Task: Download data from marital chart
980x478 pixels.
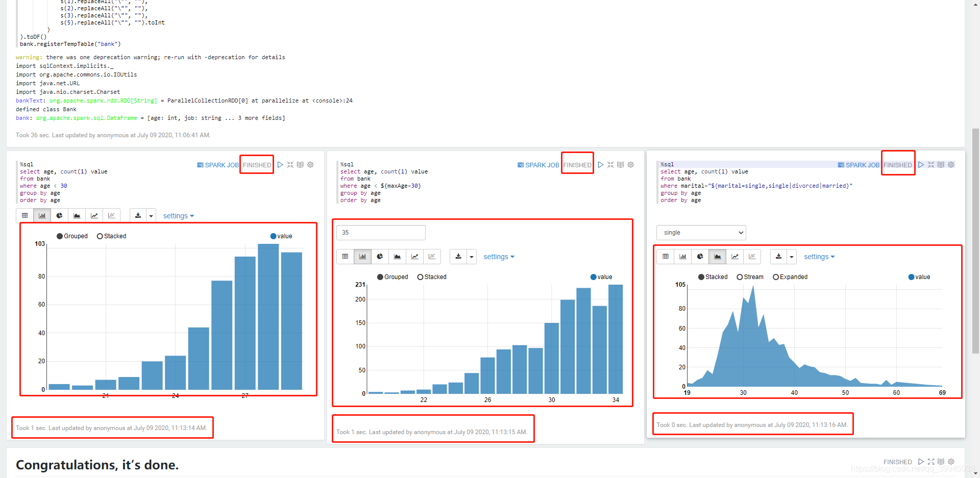Action: (x=778, y=257)
